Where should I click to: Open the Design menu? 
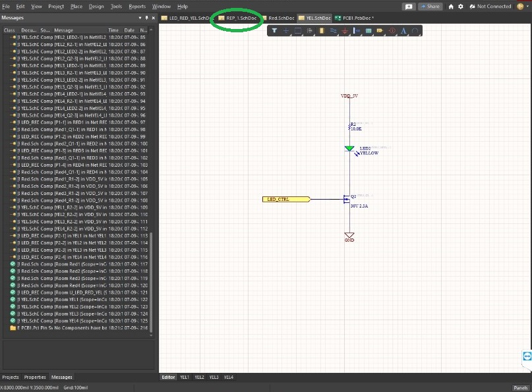pyautogui.click(x=96, y=7)
